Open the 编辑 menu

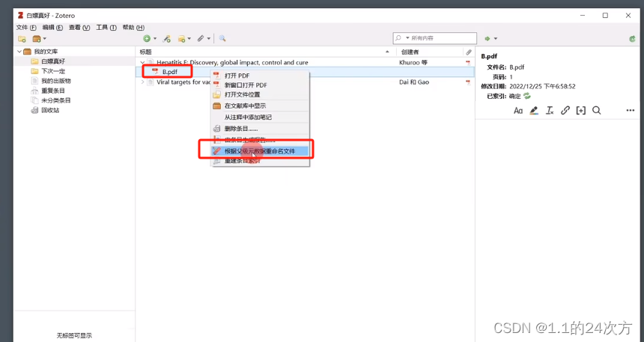point(52,28)
